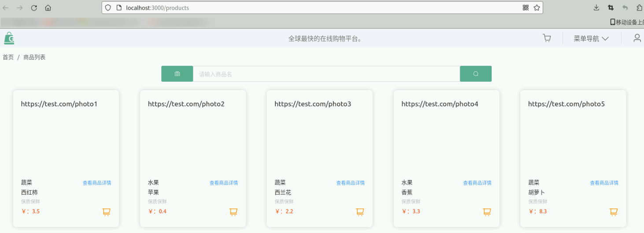This screenshot has height=233, width=644.
Task: View product details for 西兰花
Action: point(351,183)
